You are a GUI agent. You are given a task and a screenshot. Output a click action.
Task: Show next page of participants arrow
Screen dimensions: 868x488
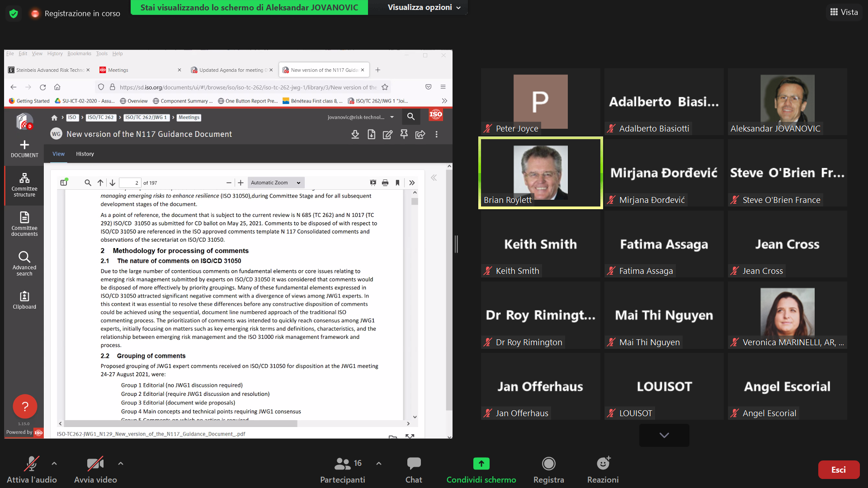coord(664,435)
